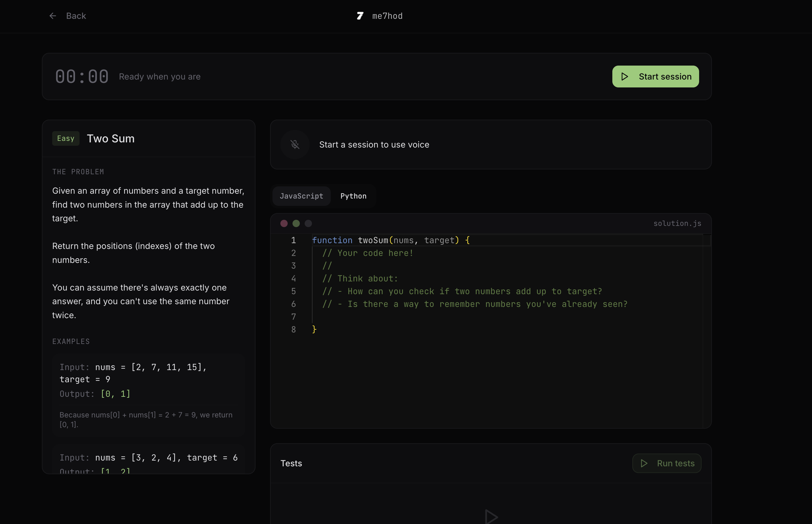Click the 00:00 session timer
This screenshot has width=812, height=524.
82,77
